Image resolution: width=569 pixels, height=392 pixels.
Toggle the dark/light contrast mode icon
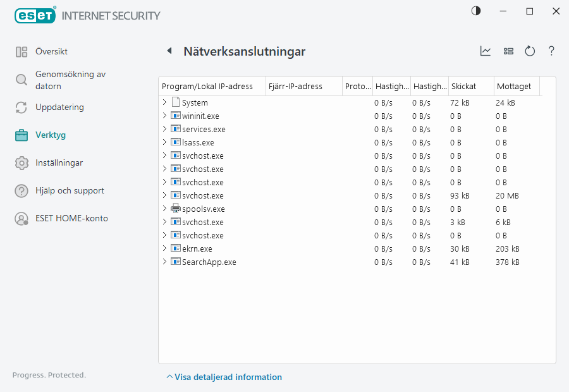[475, 11]
